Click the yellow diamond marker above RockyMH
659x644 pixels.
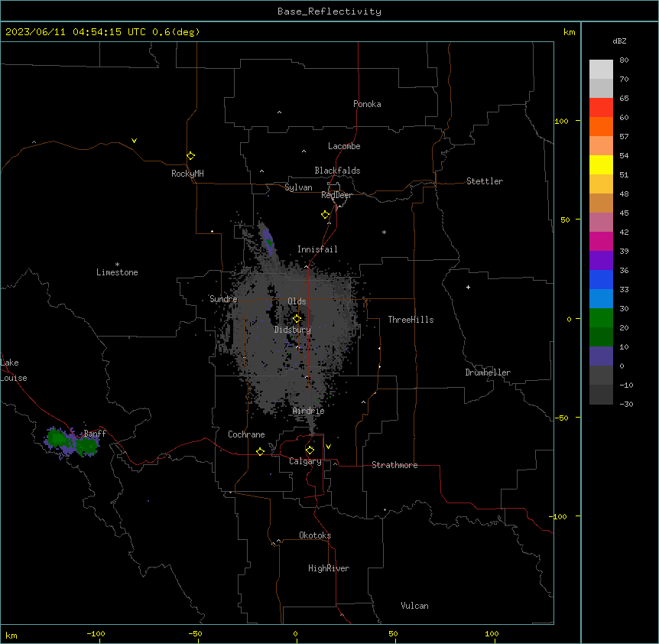coord(190,156)
